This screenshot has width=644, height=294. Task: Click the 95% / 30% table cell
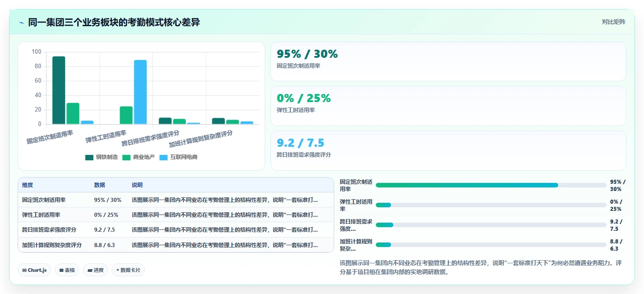(107, 200)
